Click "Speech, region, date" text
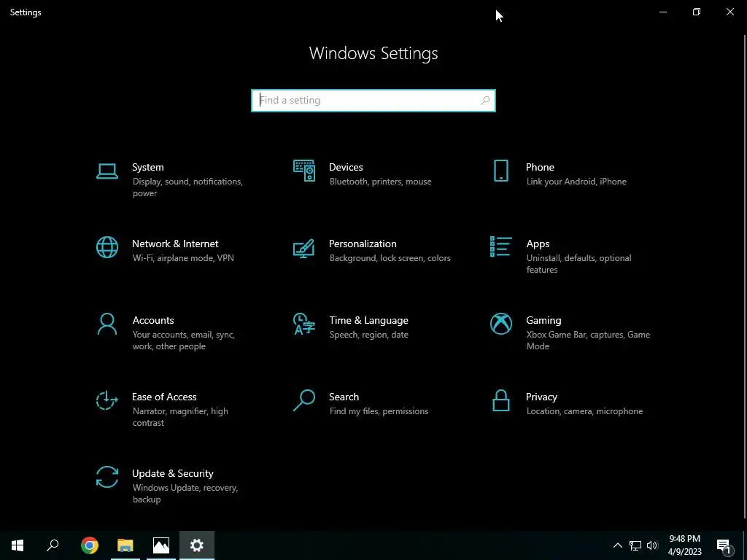 (x=368, y=335)
